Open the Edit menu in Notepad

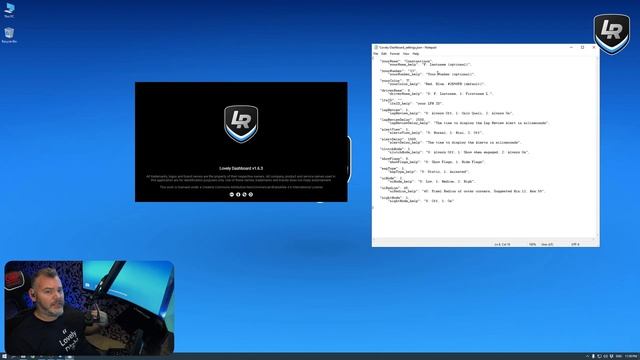click(x=384, y=53)
